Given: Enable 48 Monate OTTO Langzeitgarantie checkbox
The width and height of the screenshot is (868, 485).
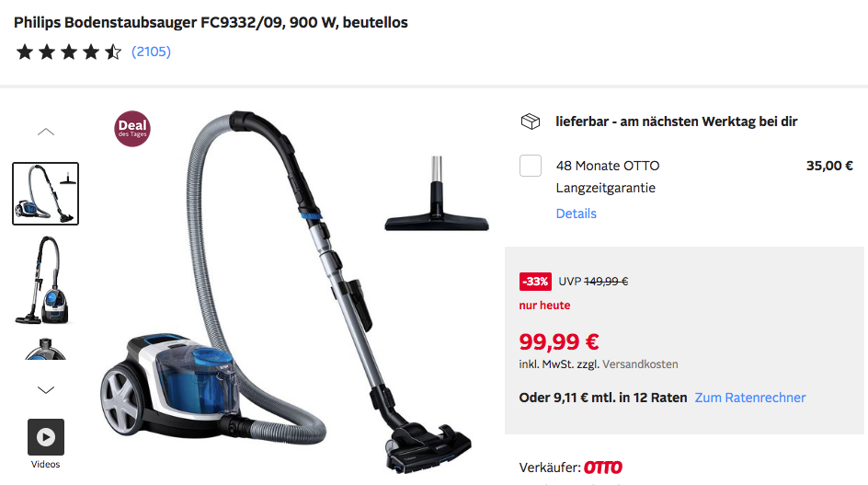Looking at the screenshot, I should click(x=531, y=166).
